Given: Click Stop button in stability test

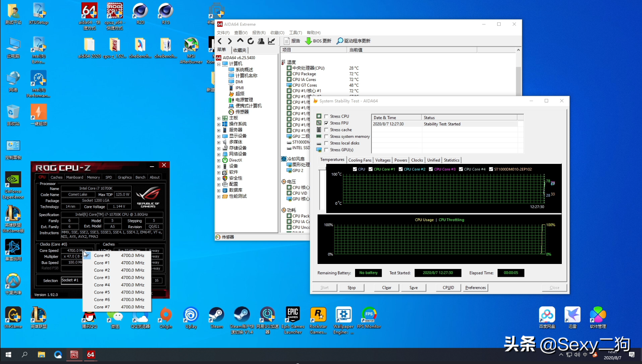Looking at the screenshot, I should coord(352,288).
